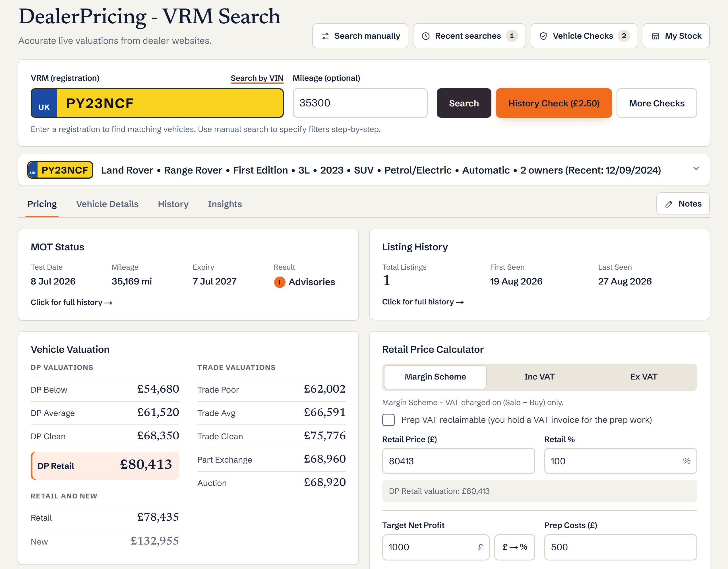Click the dark Search button
This screenshot has height=569, width=728.
[x=464, y=103]
